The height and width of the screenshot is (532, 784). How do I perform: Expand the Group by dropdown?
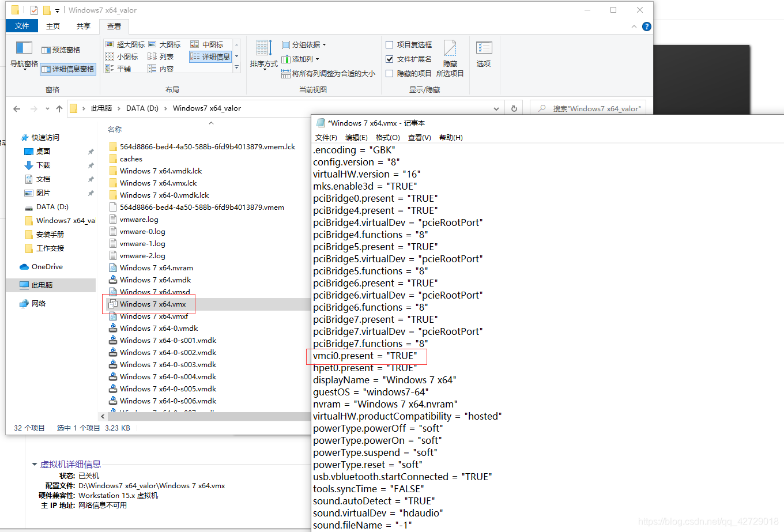(304, 44)
